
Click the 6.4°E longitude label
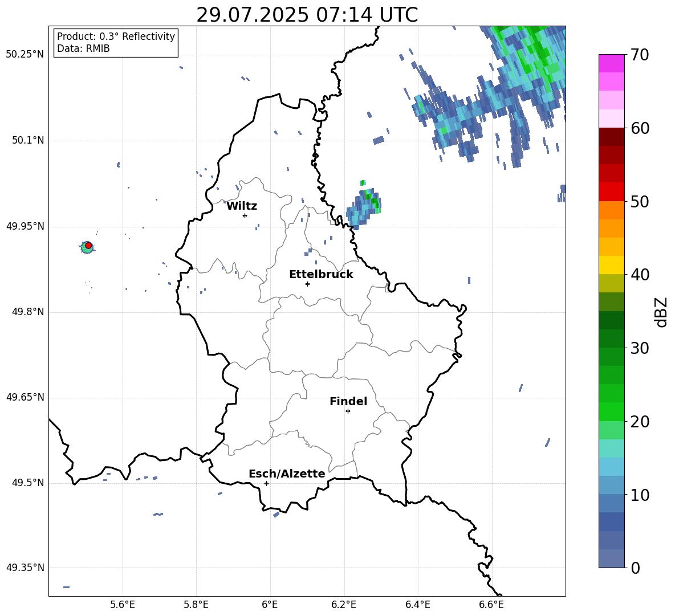point(417,605)
